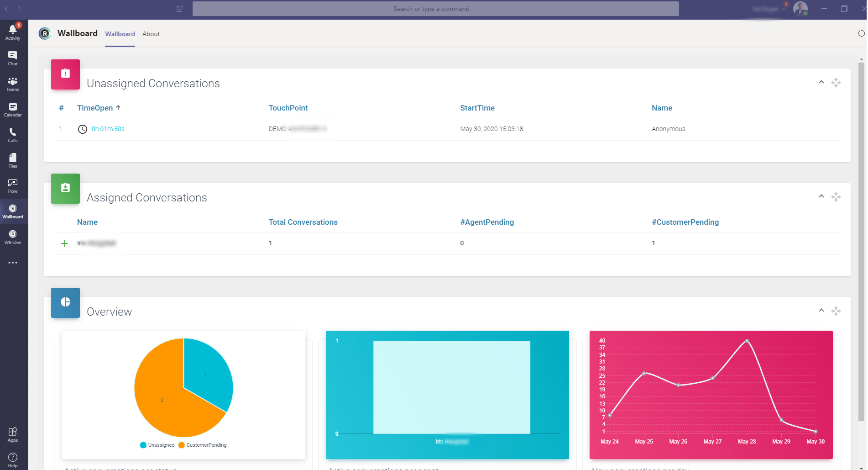
Task: Open the Calendar app icon
Action: [x=13, y=109]
